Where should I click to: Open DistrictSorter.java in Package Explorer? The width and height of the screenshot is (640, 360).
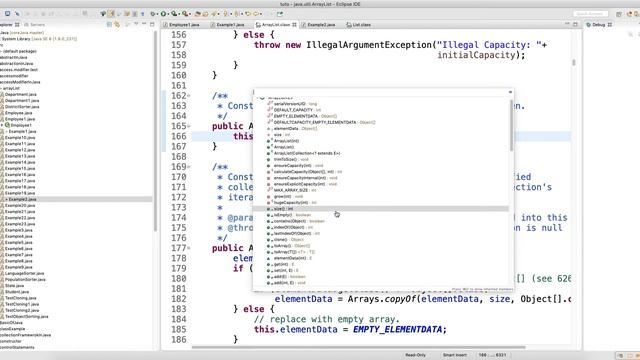click(x=22, y=107)
